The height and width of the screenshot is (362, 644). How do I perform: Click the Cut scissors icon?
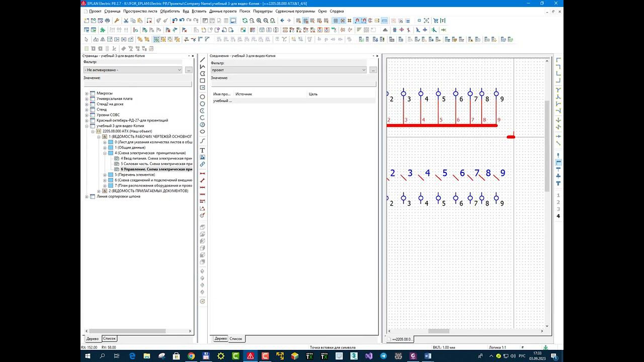(126, 21)
